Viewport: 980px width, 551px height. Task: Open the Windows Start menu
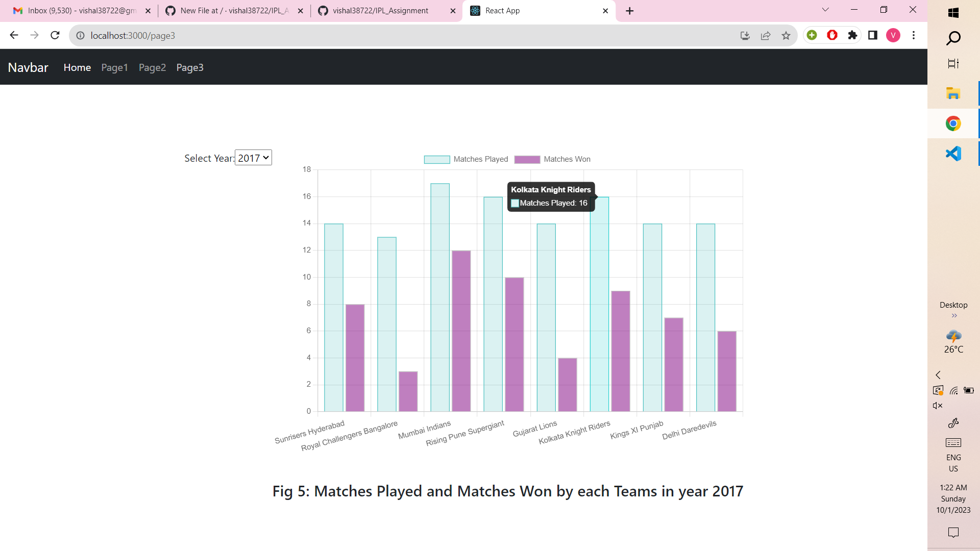953,13
